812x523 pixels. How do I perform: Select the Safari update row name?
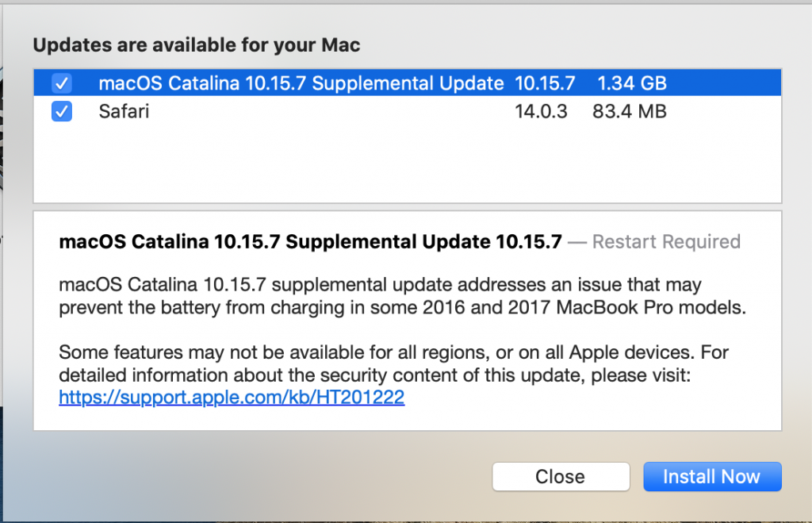coord(124,111)
